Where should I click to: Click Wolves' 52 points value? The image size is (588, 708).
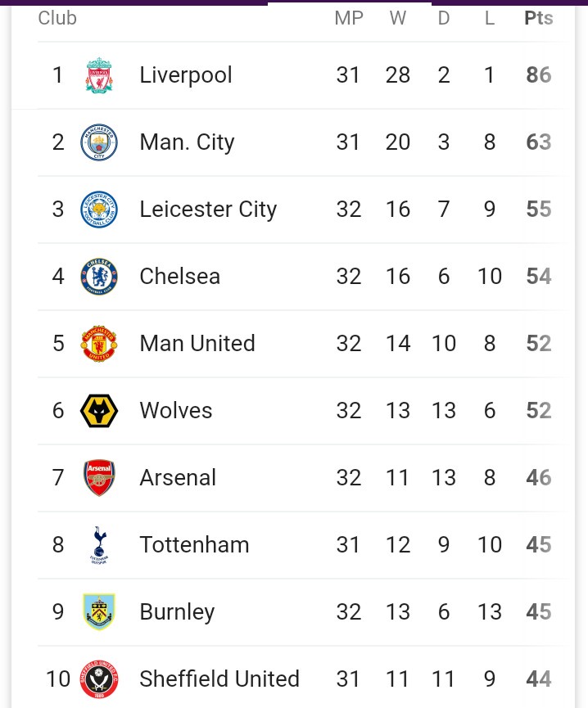[538, 411]
